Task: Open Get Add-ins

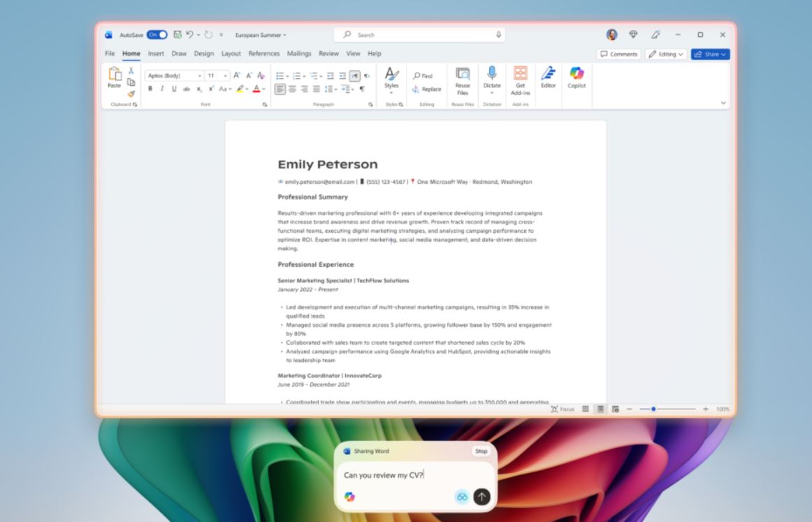Action: coord(521,81)
